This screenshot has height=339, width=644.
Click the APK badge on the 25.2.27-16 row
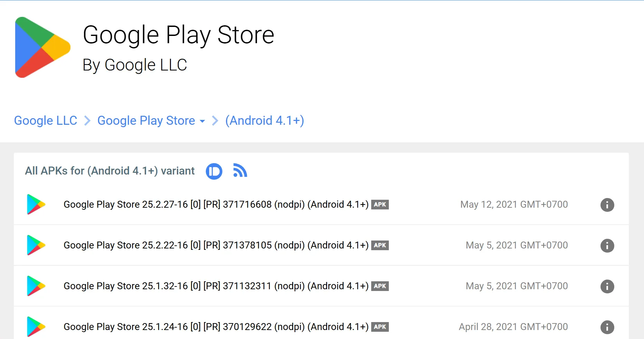coord(380,205)
